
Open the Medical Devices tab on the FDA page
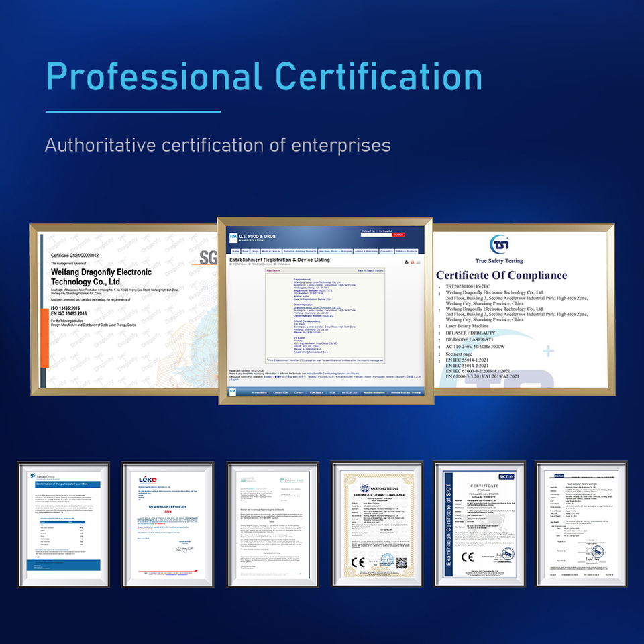point(271,251)
